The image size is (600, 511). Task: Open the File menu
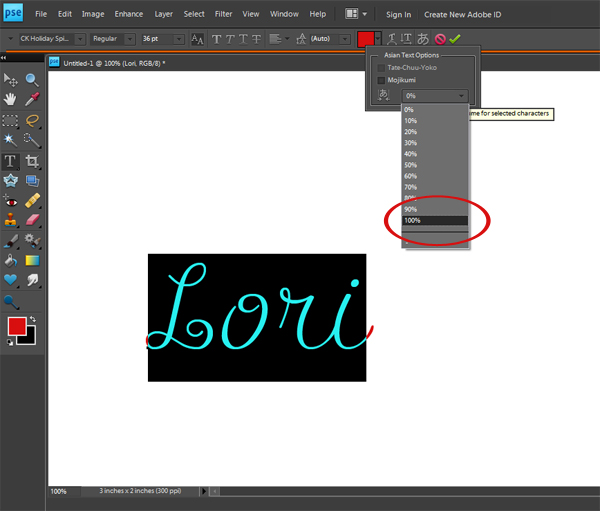click(x=41, y=14)
